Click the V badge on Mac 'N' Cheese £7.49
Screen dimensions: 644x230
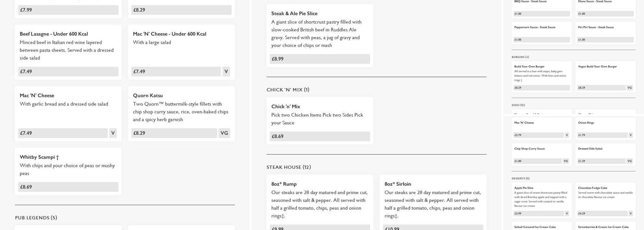113,133
